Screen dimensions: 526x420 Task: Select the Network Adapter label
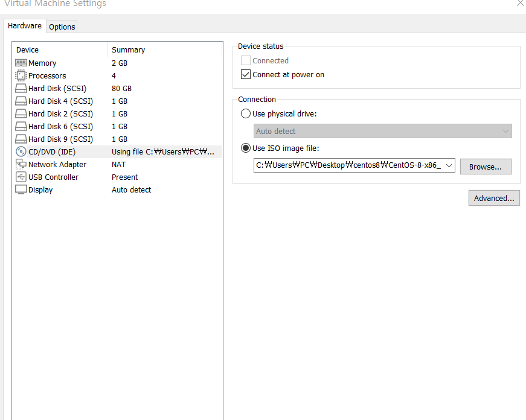coord(57,165)
